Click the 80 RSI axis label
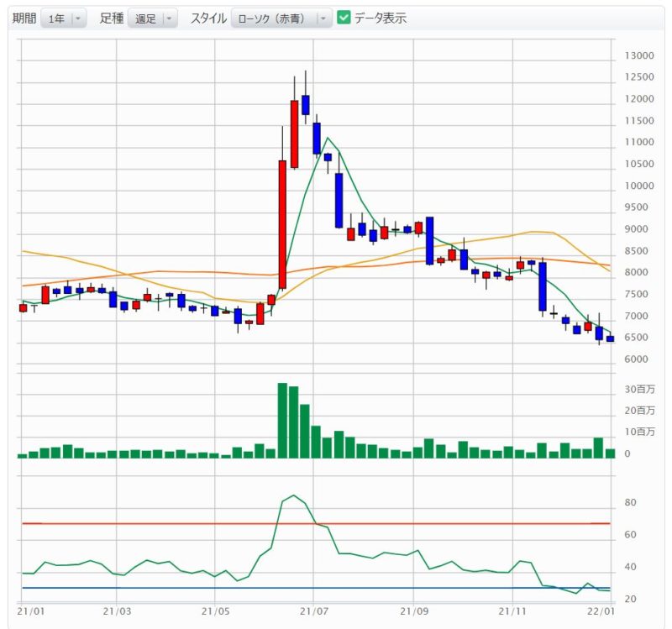 pos(631,502)
